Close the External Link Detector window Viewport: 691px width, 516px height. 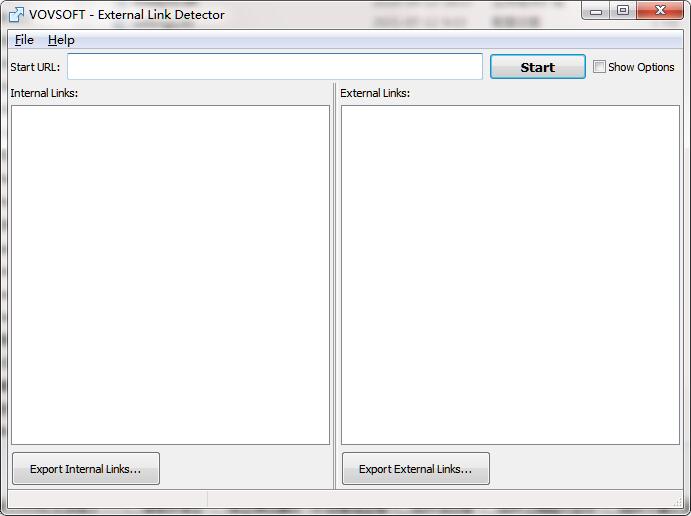coord(660,11)
